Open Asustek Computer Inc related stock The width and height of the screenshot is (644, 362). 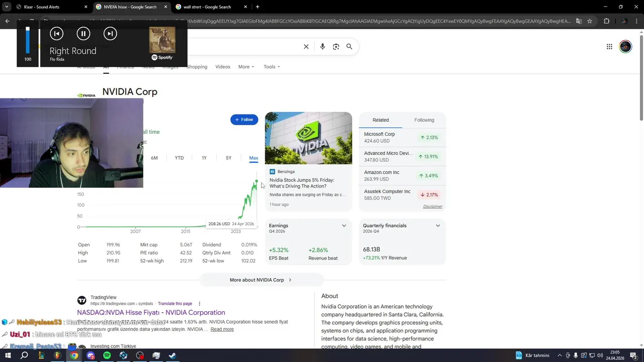[402, 195]
